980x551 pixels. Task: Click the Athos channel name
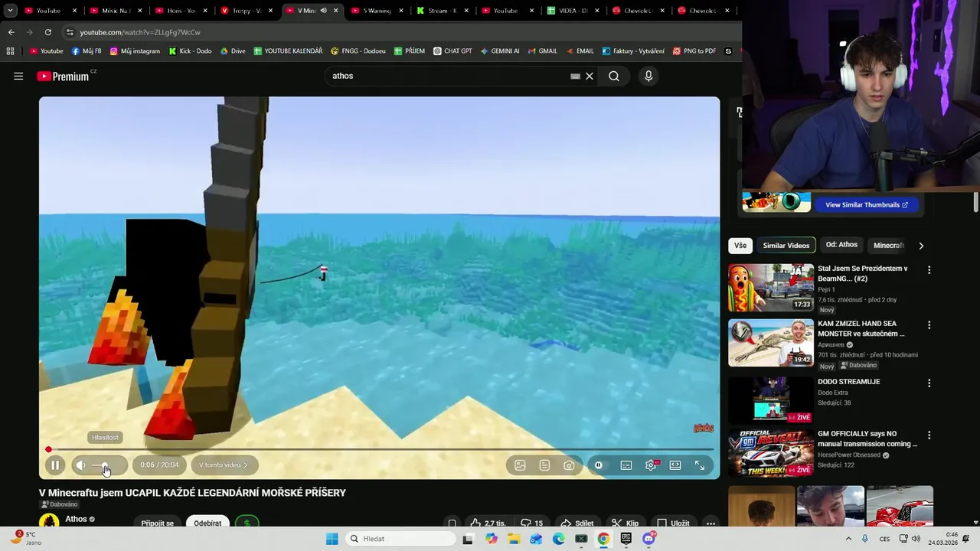click(76, 519)
